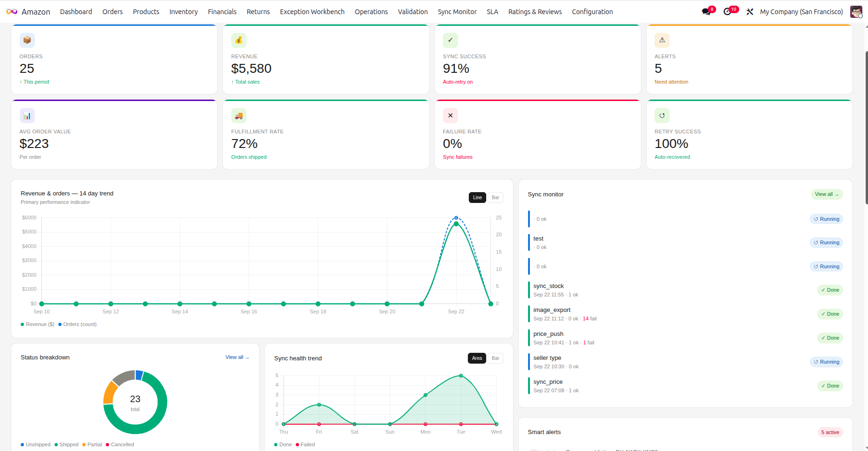
Task: Select the image_export sync job row
Action: [x=685, y=314]
